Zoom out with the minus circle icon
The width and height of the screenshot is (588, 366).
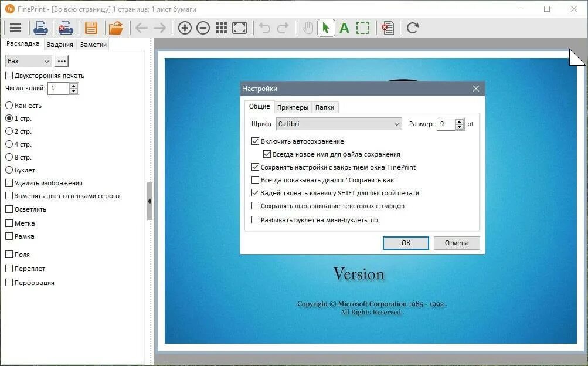click(x=203, y=28)
